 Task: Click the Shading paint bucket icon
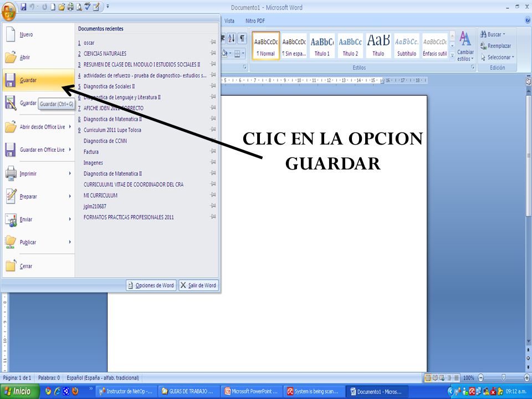pos(224,53)
